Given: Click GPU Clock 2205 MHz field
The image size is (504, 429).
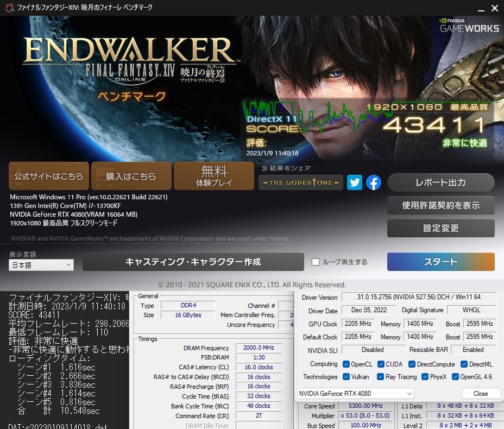Looking at the screenshot, I should tap(358, 324).
